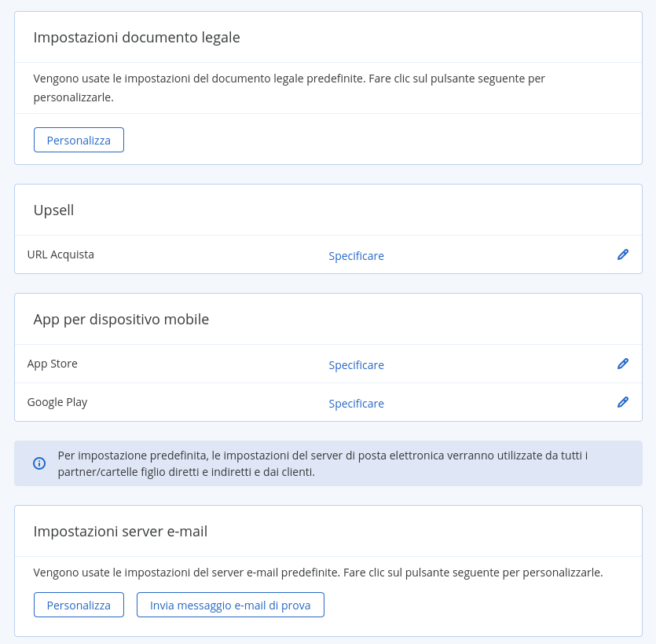Click the e-mail server default settings description
The height and width of the screenshot is (644, 656).
(318, 573)
